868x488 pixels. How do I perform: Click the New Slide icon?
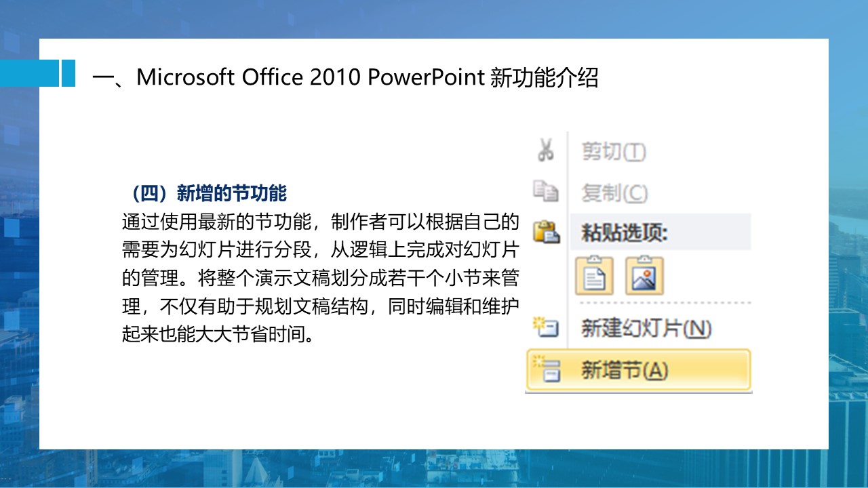pyautogui.click(x=545, y=329)
